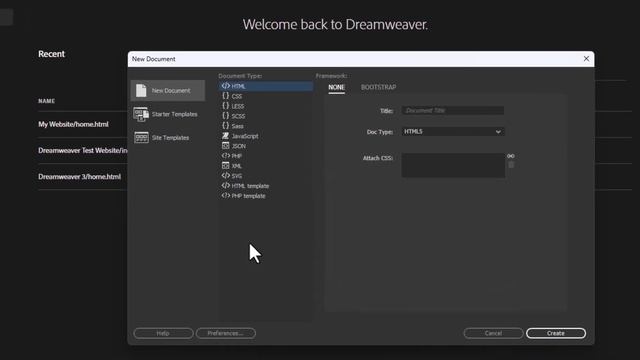The width and height of the screenshot is (640, 360).
Task: Cancel the New Document dialog
Action: click(493, 333)
